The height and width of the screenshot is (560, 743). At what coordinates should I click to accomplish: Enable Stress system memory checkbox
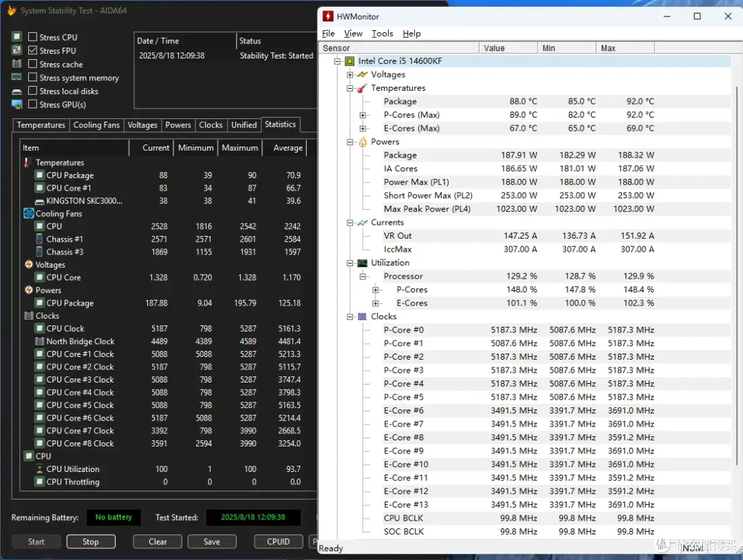click(x=33, y=77)
